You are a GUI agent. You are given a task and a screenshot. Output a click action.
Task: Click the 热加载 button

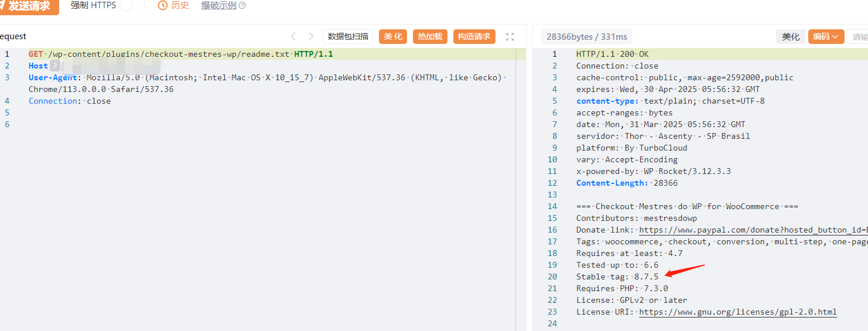[430, 36]
